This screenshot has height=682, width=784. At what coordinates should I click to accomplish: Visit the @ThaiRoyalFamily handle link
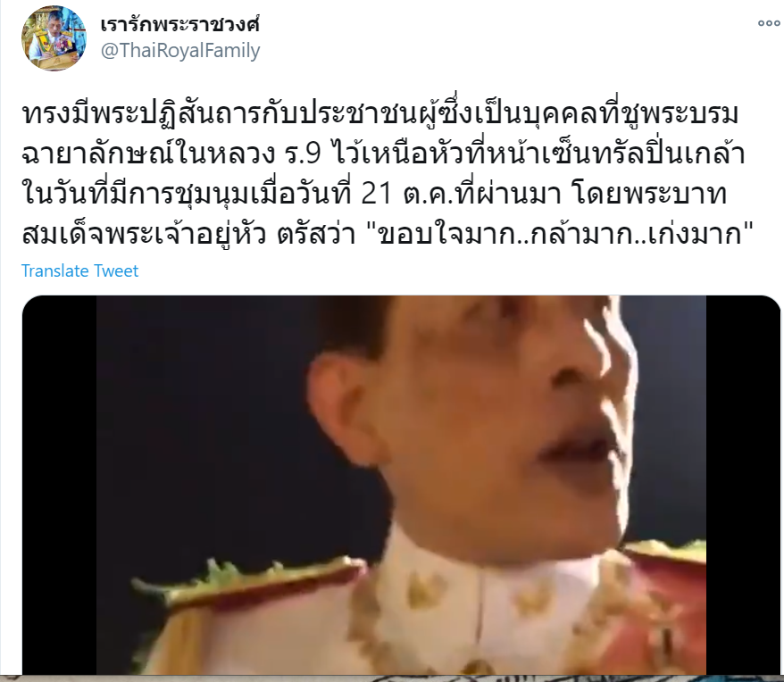[x=180, y=51]
